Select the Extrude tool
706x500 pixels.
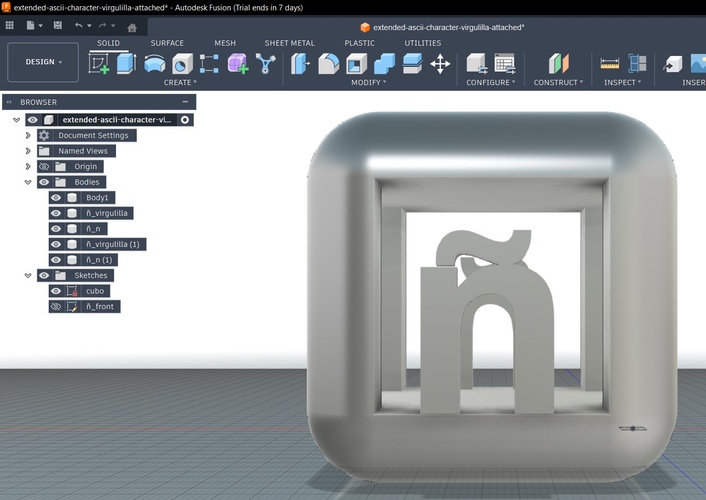coord(126,63)
